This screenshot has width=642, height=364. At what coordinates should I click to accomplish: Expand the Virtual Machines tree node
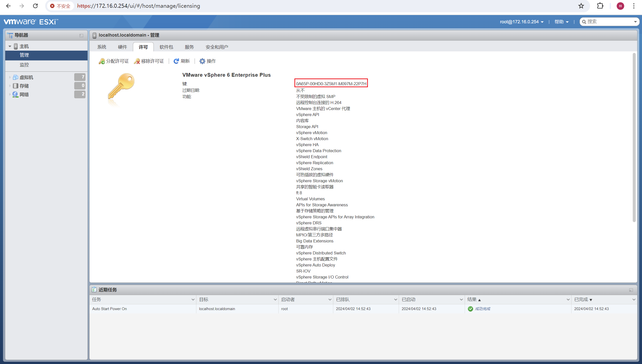(10, 77)
